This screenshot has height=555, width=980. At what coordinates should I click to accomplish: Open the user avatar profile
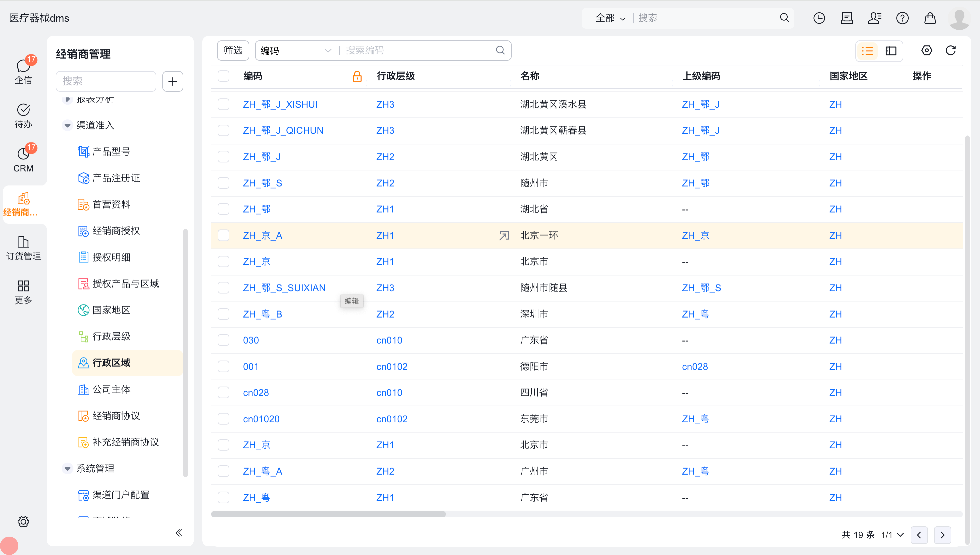pyautogui.click(x=959, y=19)
